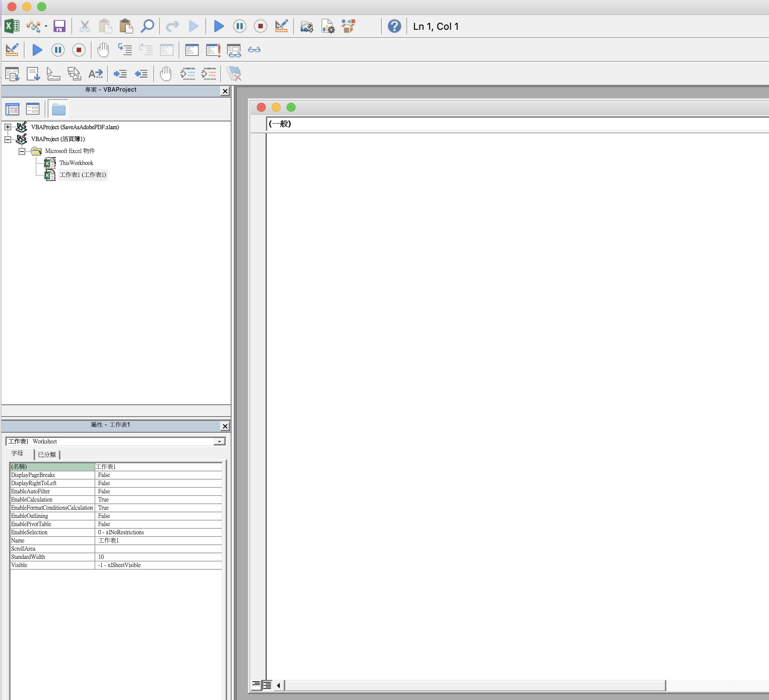Image resolution: width=769 pixels, height=700 pixels.
Task: Click View Object icon in project panel
Action: (x=33, y=109)
